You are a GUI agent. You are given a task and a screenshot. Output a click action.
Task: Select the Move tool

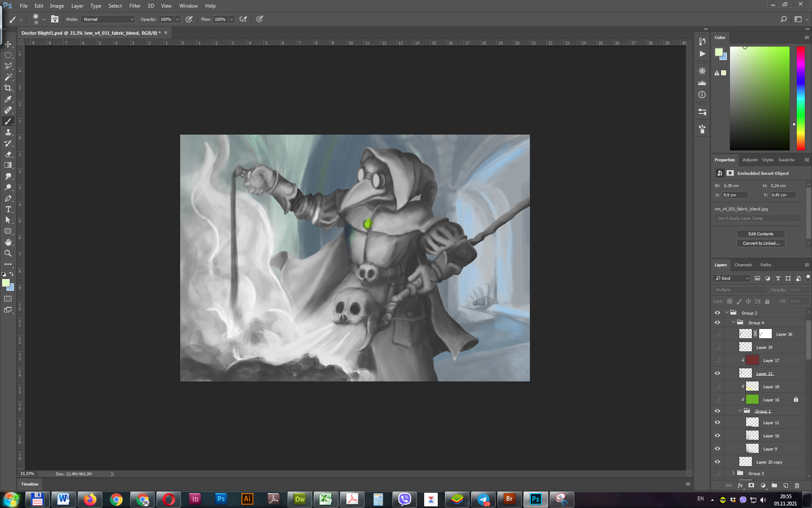click(x=8, y=44)
